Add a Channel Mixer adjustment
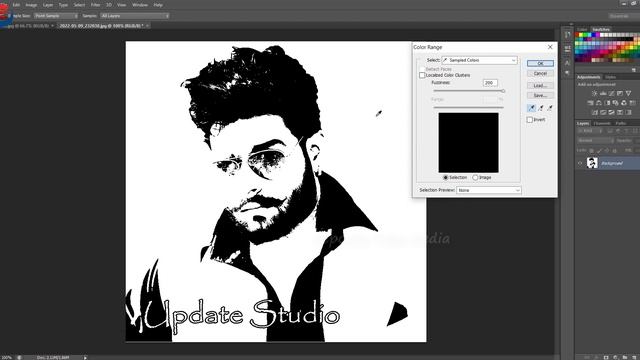The width and height of the screenshot is (640, 360). click(x=624, y=103)
